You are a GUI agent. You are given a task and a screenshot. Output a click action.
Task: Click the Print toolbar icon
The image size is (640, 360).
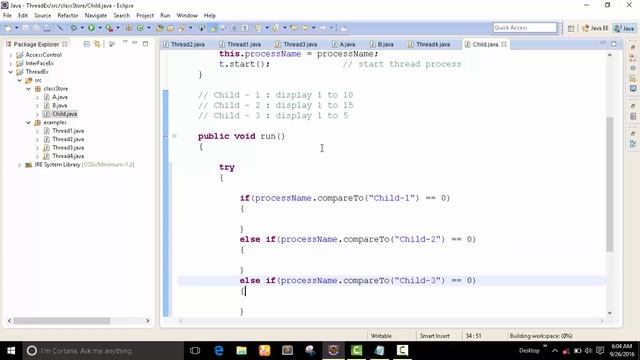coord(47,28)
